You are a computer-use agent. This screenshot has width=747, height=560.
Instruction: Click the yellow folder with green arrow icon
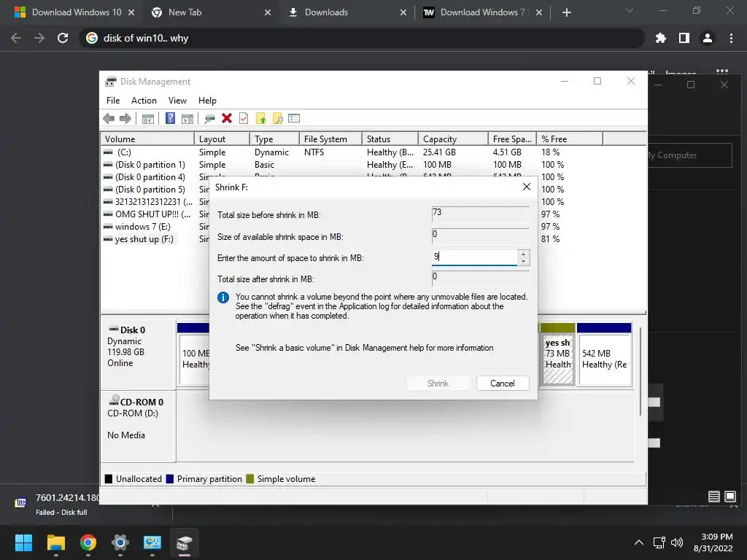tap(260, 119)
